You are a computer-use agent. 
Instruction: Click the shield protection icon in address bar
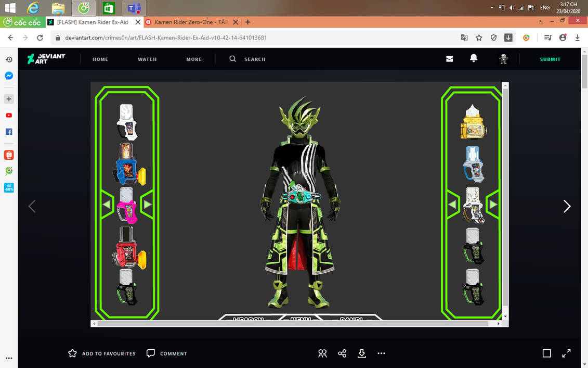pyautogui.click(x=493, y=37)
